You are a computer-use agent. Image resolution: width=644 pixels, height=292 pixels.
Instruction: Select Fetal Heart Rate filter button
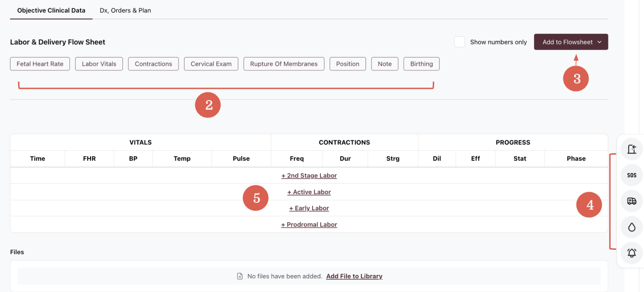40,64
